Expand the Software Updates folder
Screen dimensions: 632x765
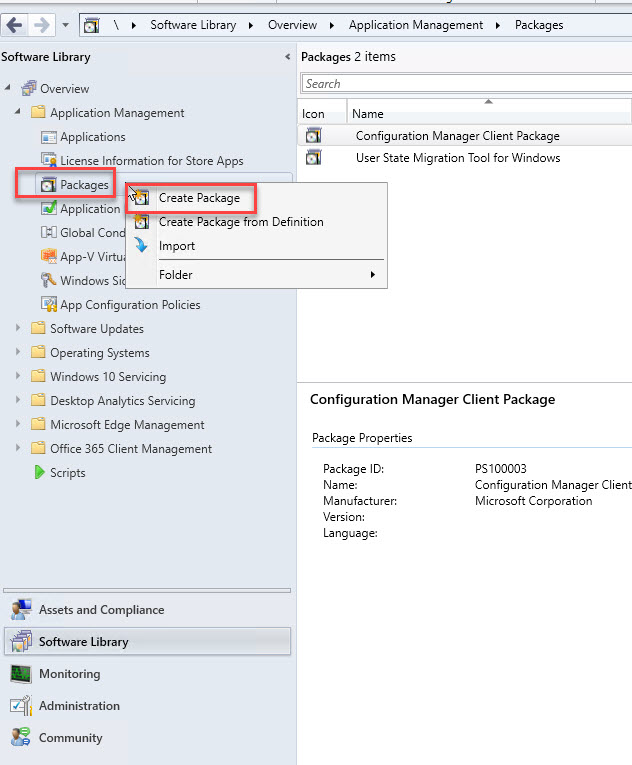[18, 329]
